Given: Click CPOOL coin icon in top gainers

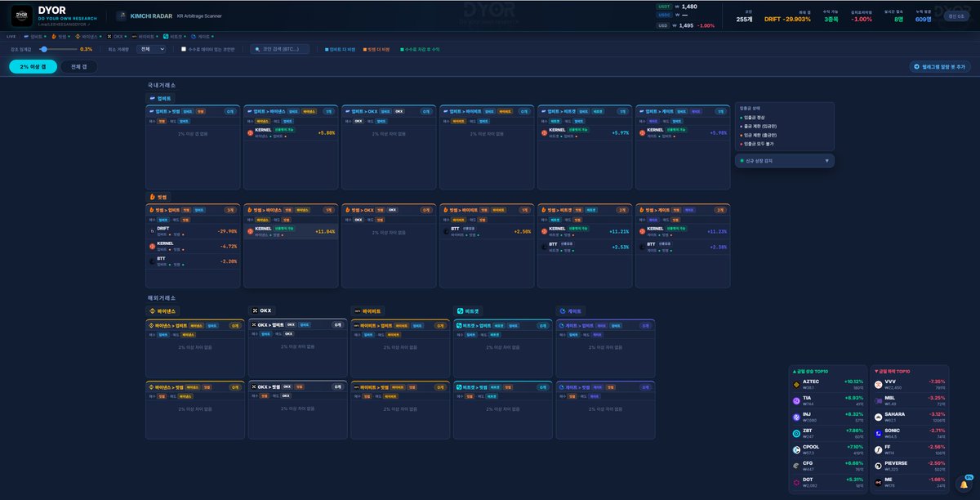Looking at the screenshot, I should pyautogui.click(x=796, y=449).
